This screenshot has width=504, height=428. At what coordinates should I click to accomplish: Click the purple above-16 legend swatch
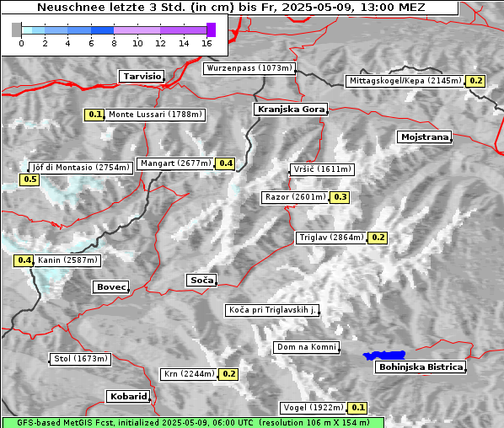coord(211,29)
